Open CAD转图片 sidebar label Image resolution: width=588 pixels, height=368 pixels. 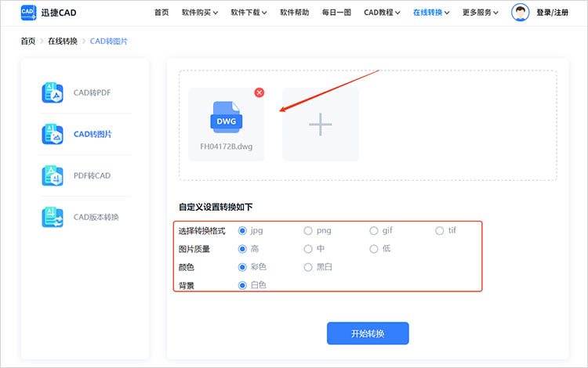pyautogui.click(x=93, y=134)
